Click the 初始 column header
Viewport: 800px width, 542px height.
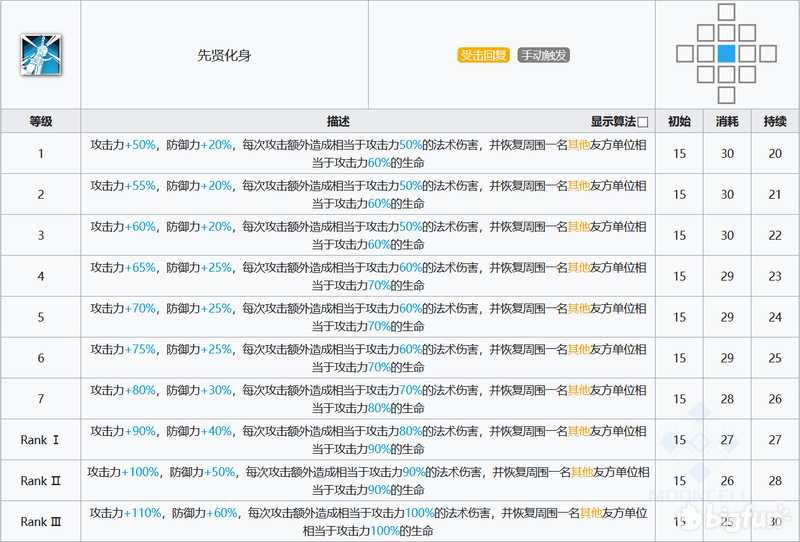tap(679, 121)
